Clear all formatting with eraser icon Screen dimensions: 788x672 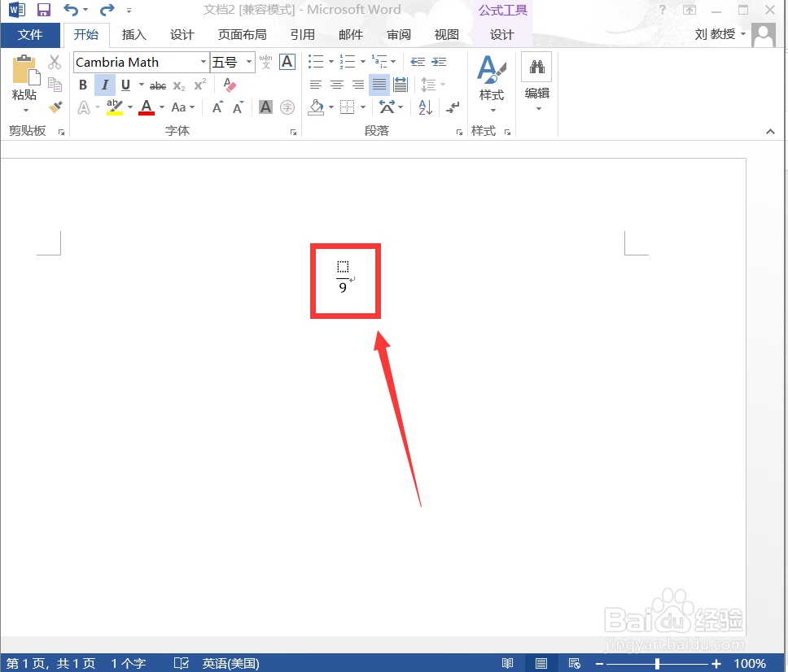pyautogui.click(x=230, y=85)
